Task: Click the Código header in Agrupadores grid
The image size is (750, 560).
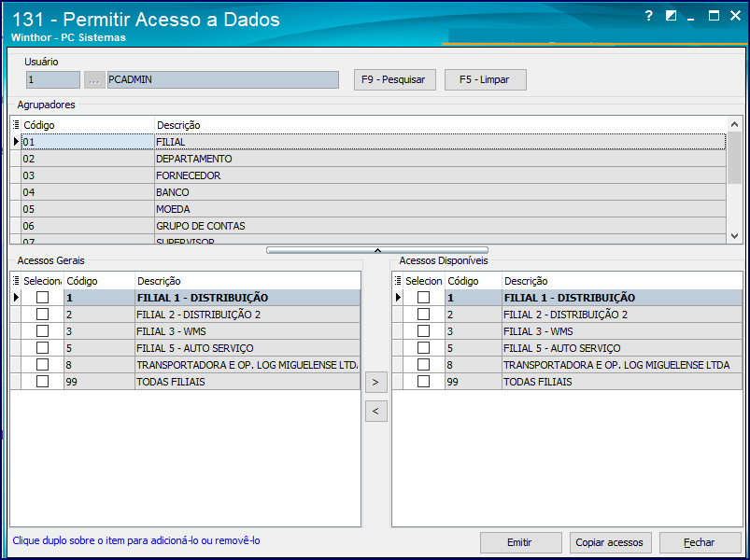Action: [x=88, y=125]
